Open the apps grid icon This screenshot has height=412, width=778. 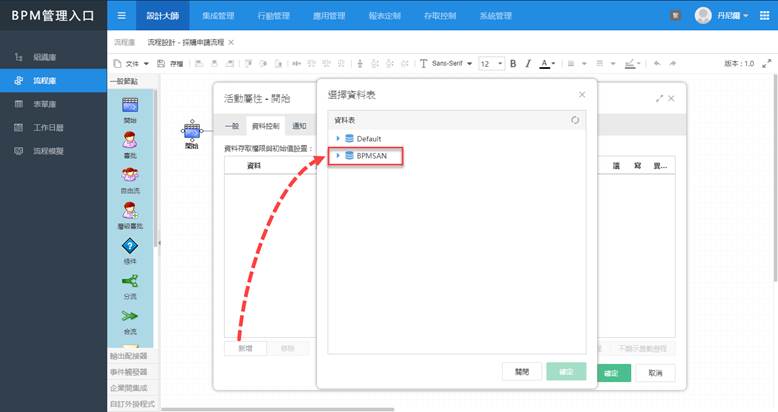[765, 15]
